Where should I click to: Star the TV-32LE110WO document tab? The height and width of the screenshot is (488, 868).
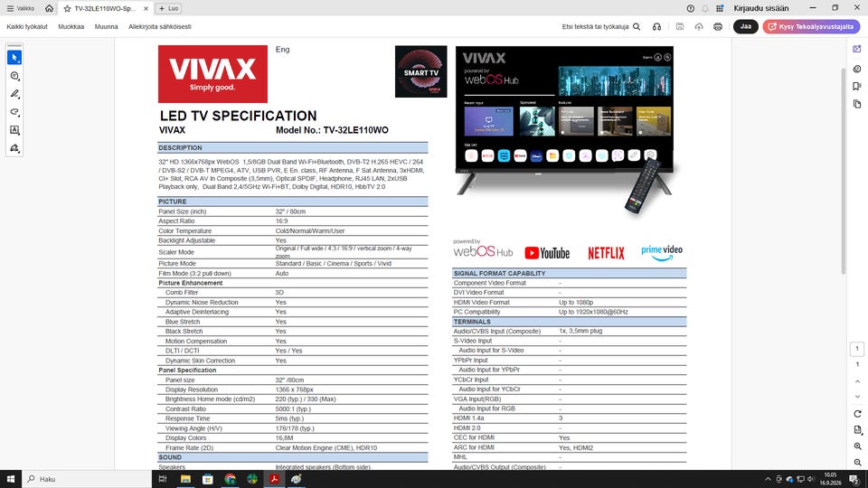click(x=67, y=9)
